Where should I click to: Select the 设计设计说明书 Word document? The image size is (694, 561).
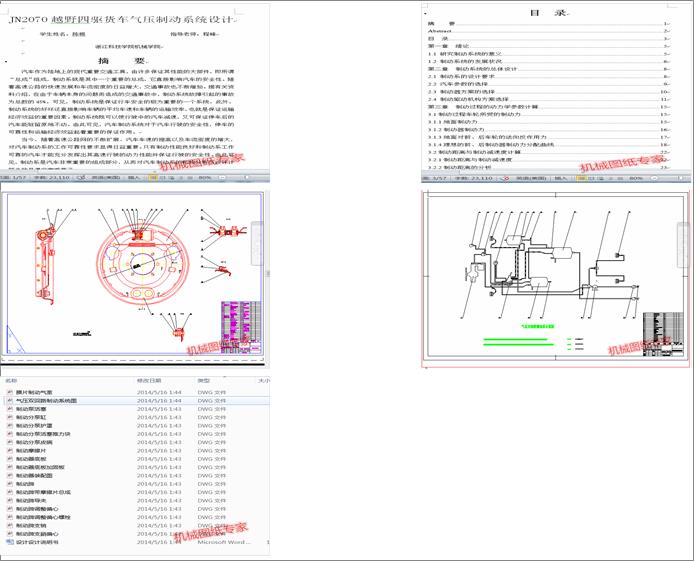(136, 542)
